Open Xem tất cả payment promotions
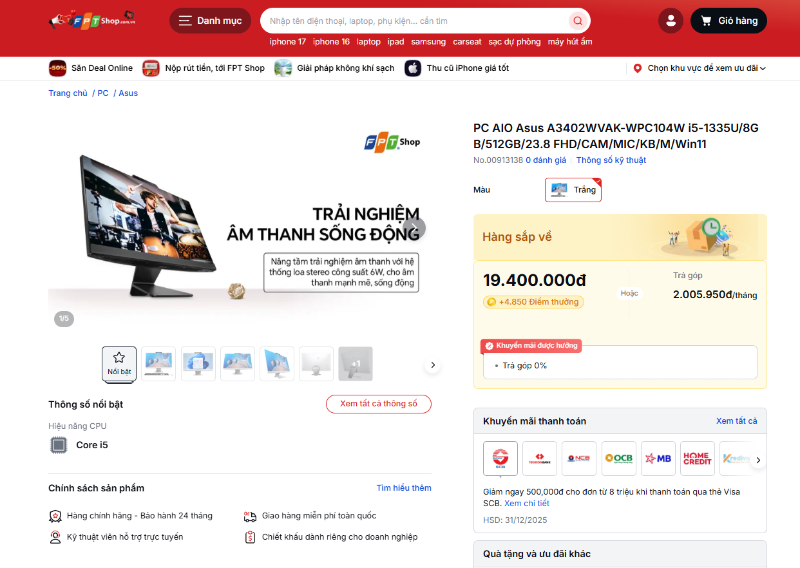The image size is (800, 568). click(x=736, y=421)
